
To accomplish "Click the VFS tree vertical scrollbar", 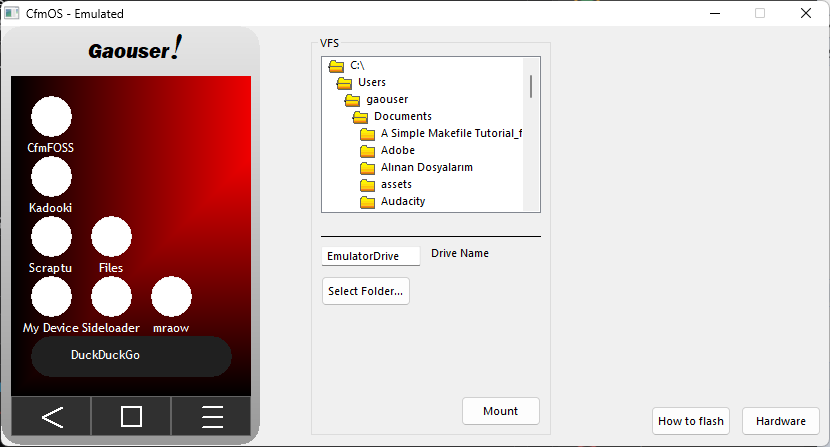I will (530, 87).
